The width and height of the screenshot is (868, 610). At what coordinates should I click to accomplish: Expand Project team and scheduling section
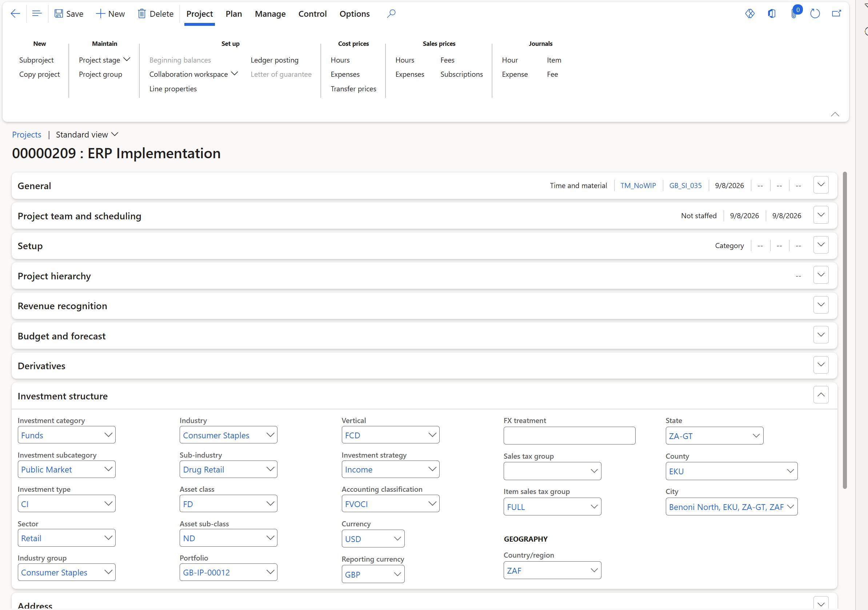click(x=821, y=215)
